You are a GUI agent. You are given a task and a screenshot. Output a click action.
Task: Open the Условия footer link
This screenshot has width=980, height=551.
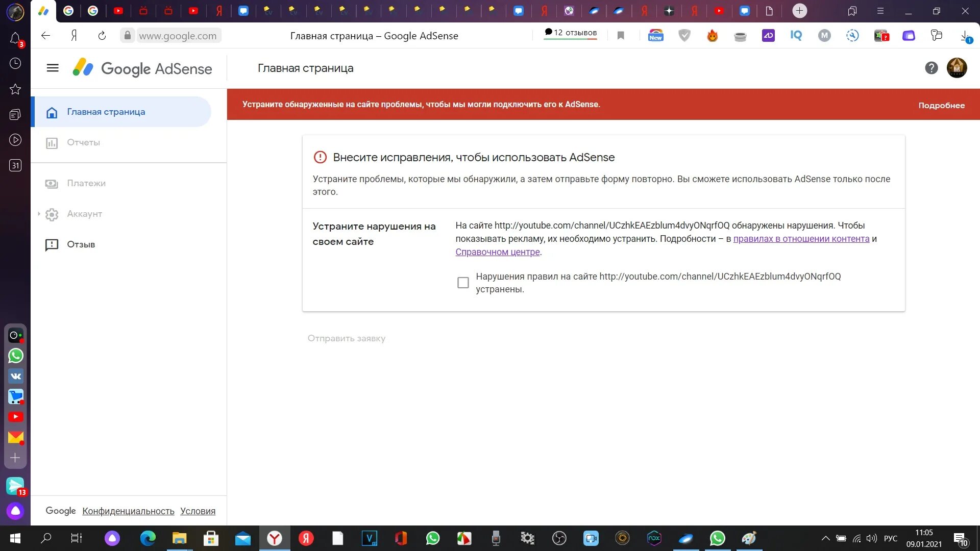click(198, 511)
